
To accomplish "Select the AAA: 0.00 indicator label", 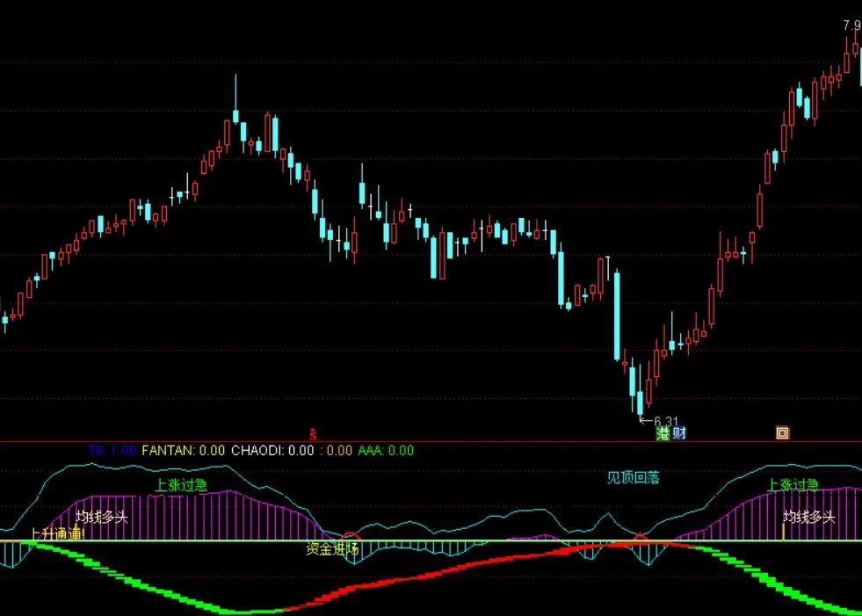I will pyautogui.click(x=386, y=451).
